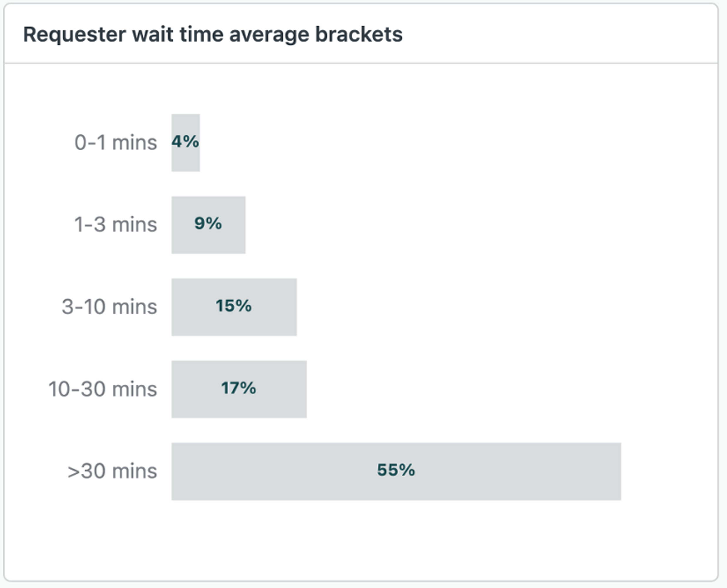727x588 pixels.
Task: Click the word 'brackets' in the title
Action: click(359, 35)
